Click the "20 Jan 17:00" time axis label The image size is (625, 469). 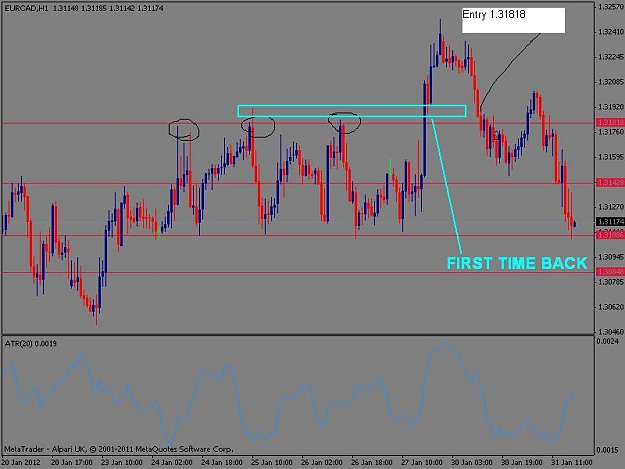pos(72,462)
